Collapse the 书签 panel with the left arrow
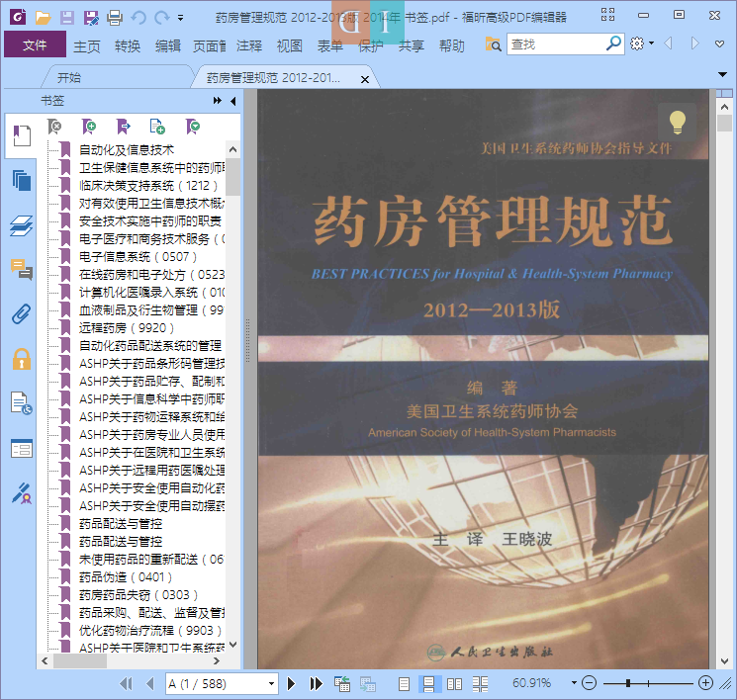The width and height of the screenshot is (737, 700). pyautogui.click(x=233, y=101)
